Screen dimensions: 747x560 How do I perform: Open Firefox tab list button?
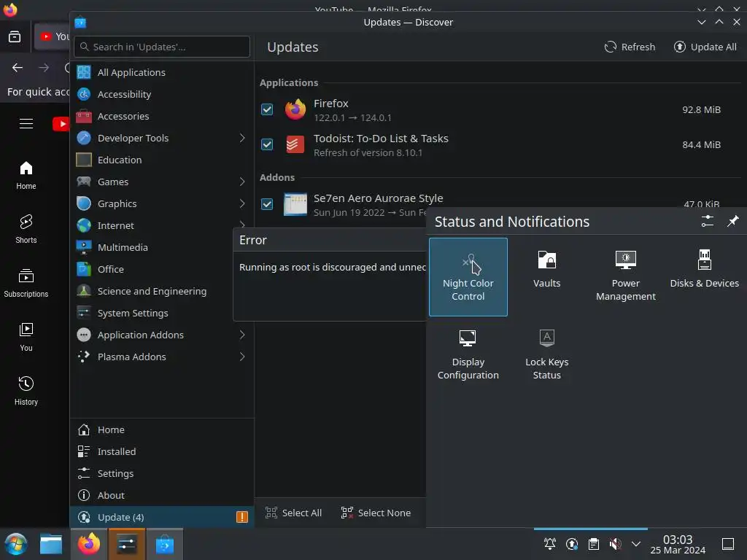tap(15, 36)
